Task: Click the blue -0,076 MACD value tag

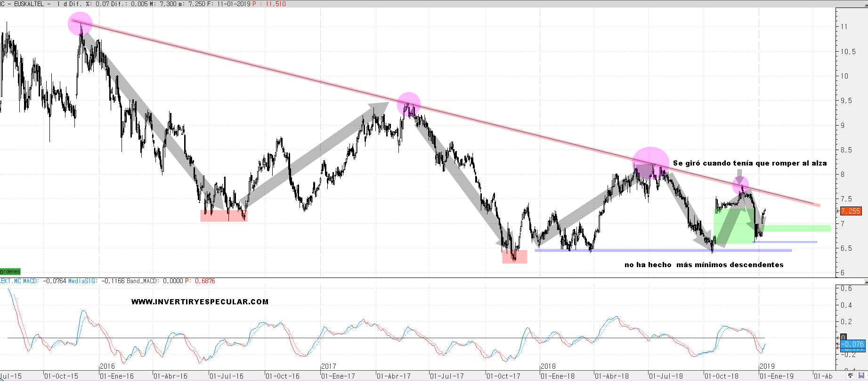Action: pyautogui.click(x=853, y=344)
